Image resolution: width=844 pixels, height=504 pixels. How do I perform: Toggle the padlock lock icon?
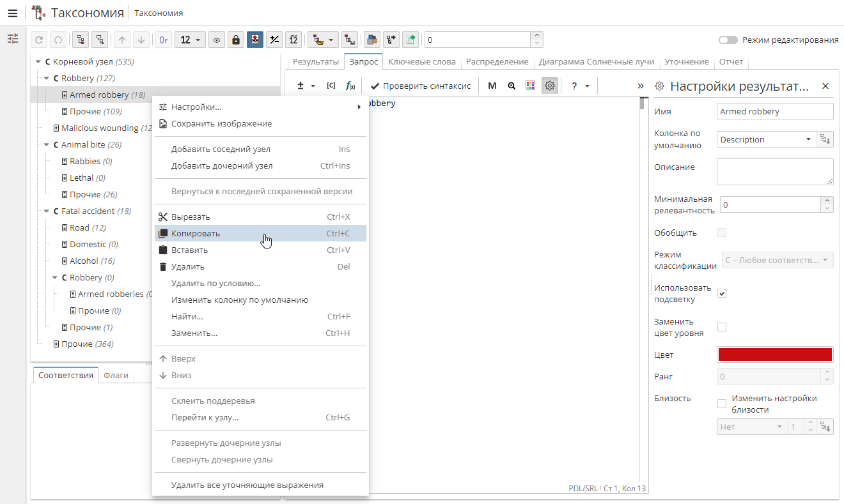click(236, 40)
